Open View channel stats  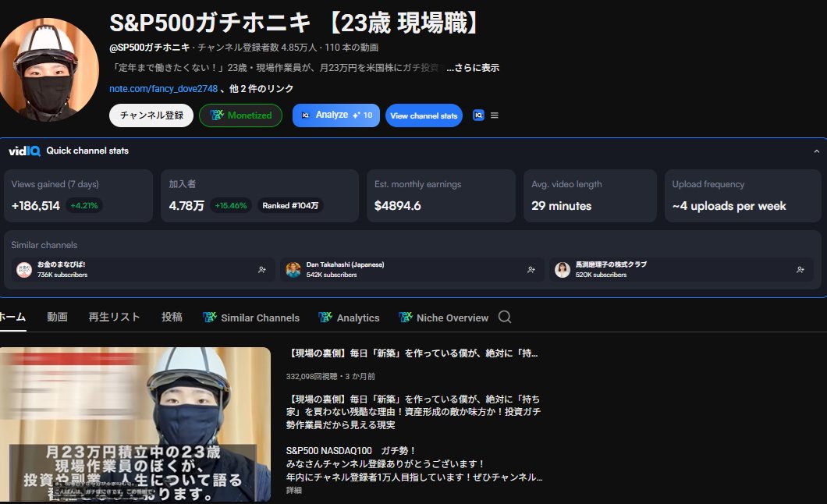424,115
